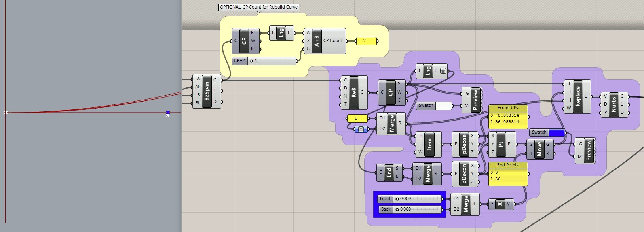This screenshot has width=644, height=232.
Task: Select the End Points panel
Action: coord(508,174)
